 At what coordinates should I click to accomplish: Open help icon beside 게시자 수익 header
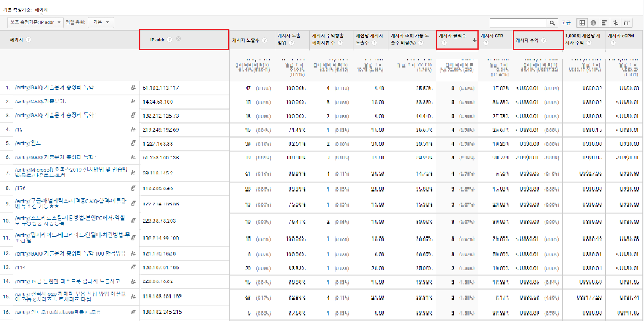point(543,40)
